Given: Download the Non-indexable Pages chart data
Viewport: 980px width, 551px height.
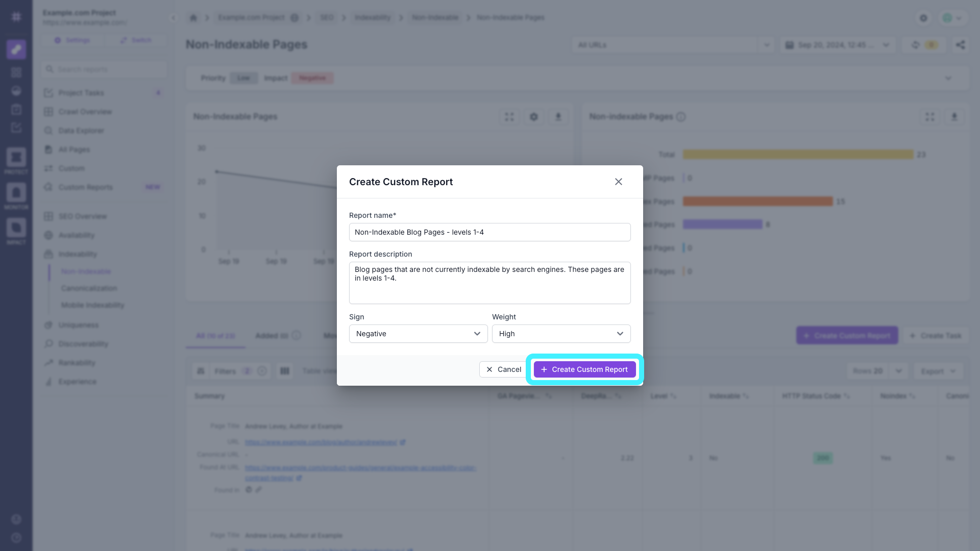Looking at the screenshot, I should coord(954,116).
